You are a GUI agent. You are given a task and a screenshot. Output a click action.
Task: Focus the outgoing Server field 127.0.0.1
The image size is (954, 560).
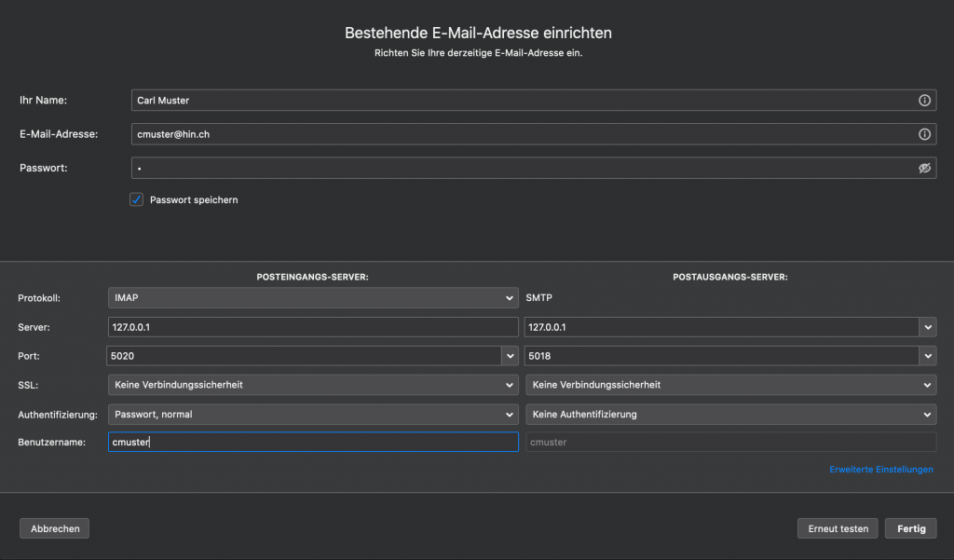722,327
